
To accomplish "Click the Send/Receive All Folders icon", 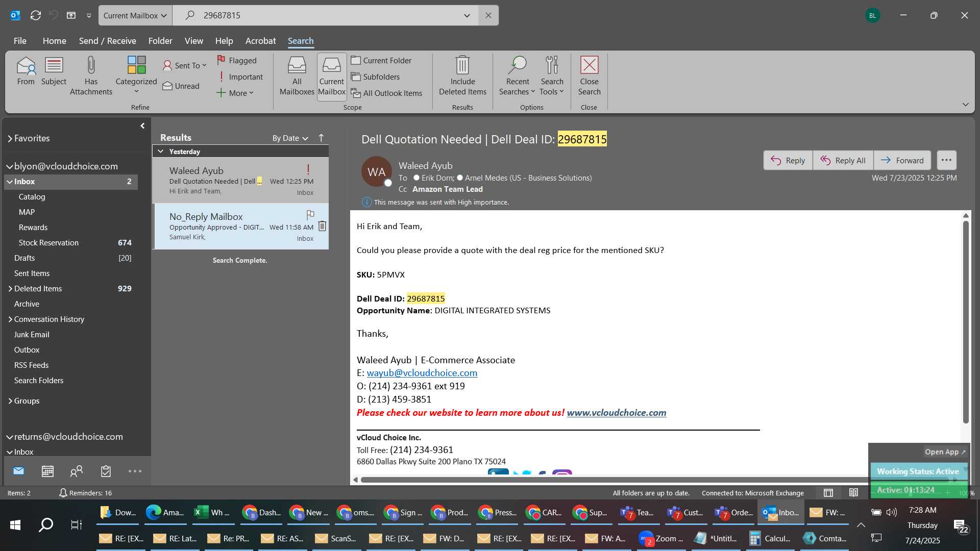I will pos(35,15).
